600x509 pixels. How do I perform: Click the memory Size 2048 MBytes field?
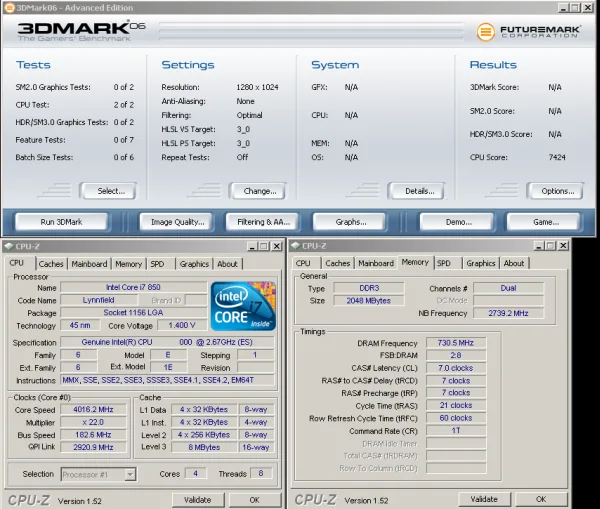tap(369, 301)
